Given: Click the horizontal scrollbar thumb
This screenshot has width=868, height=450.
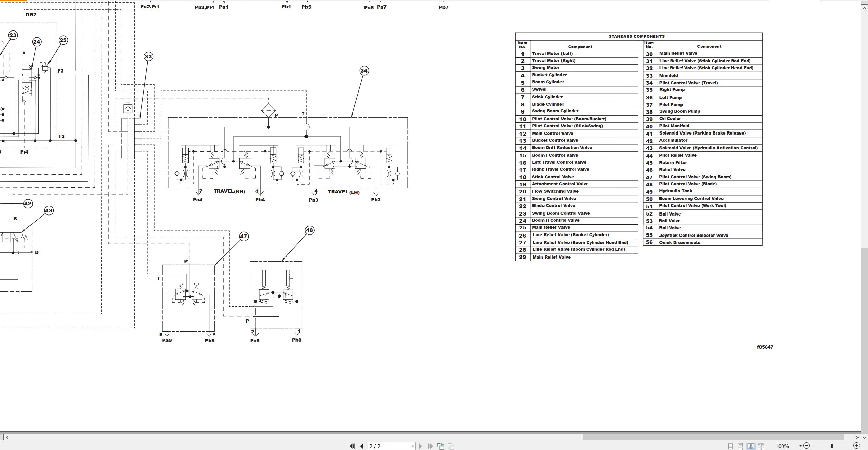Looking at the screenshot, I should pyautogui.click(x=713, y=437).
